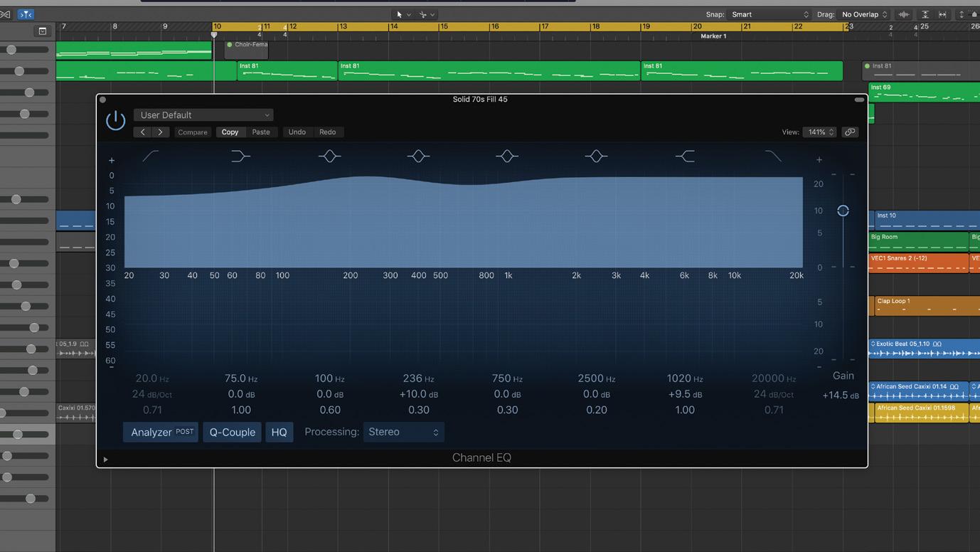Toggle the bell band at 750 Hz
This screenshot has height=552, width=980.
507,156
